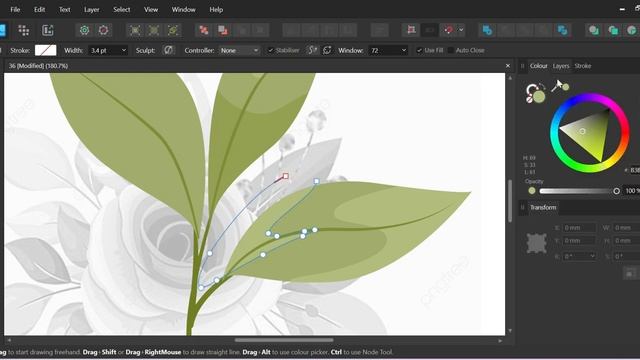This screenshot has width=640, height=360.
Task: Open the Text menu
Action: coord(64,9)
